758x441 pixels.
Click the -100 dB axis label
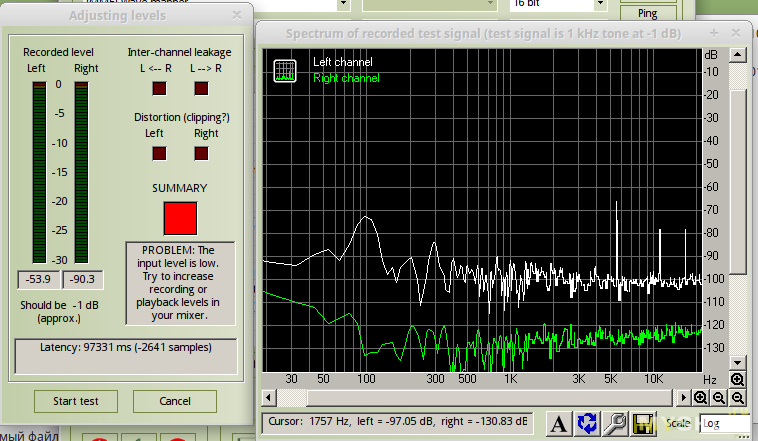pyautogui.click(x=712, y=279)
